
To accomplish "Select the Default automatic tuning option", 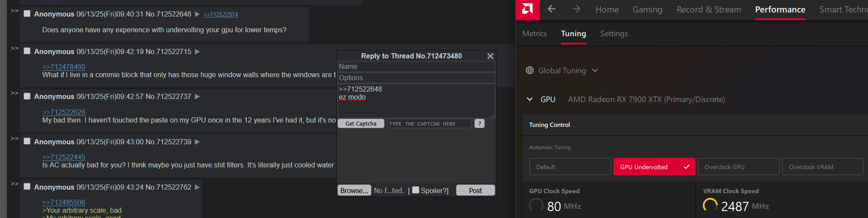I will click(x=570, y=167).
